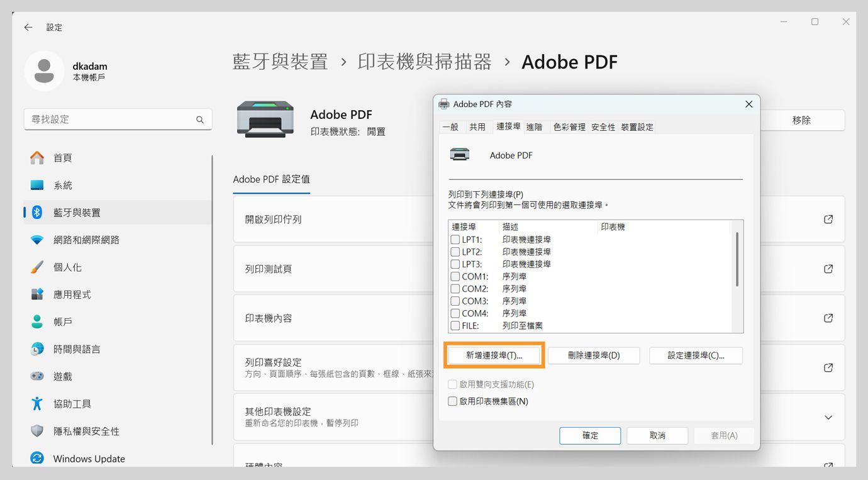The image size is (868, 480).
Task: Open 系統 settings from the sidebar icon
Action: coord(38,185)
